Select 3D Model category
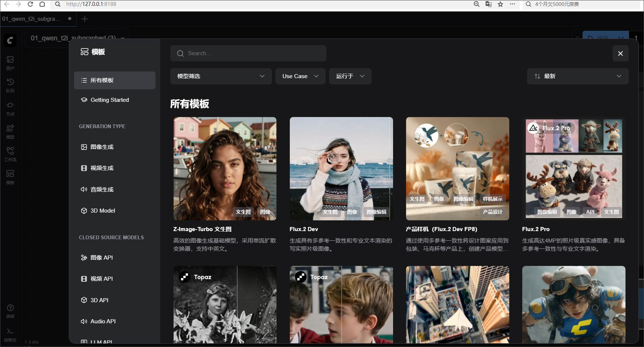This screenshot has width=644, height=347. pos(115,211)
